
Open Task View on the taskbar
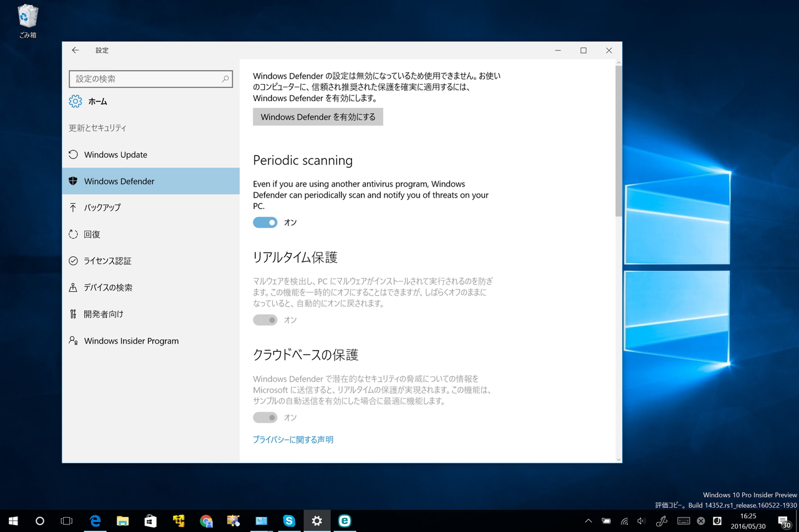coord(66,521)
